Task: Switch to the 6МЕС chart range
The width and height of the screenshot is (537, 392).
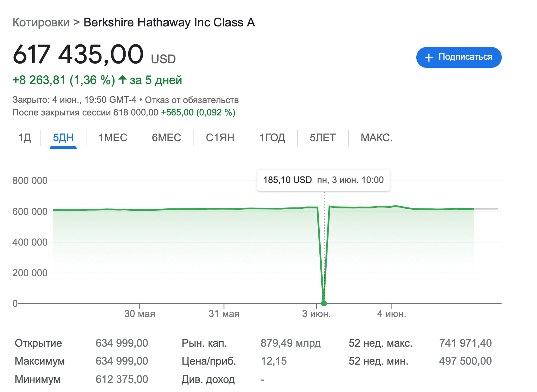Action: pos(166,138)
